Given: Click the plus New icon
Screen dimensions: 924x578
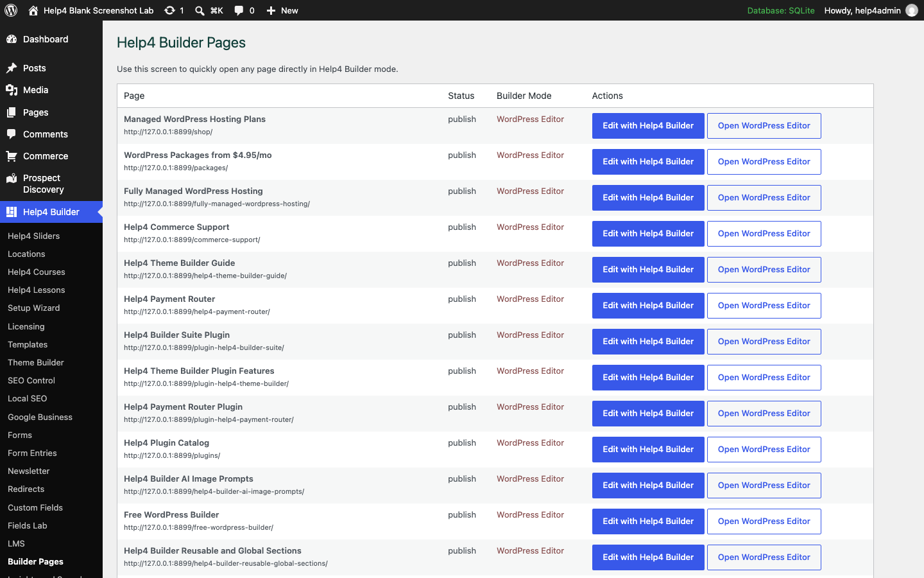Looking at the screenshot, I should tap(271, 10).
